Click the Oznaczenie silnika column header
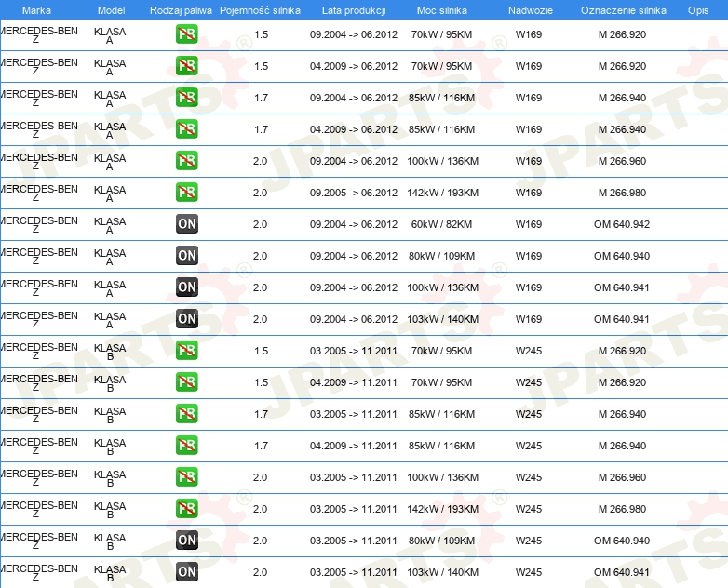Viewport: 728px width, 588px height. pos(624,10)
